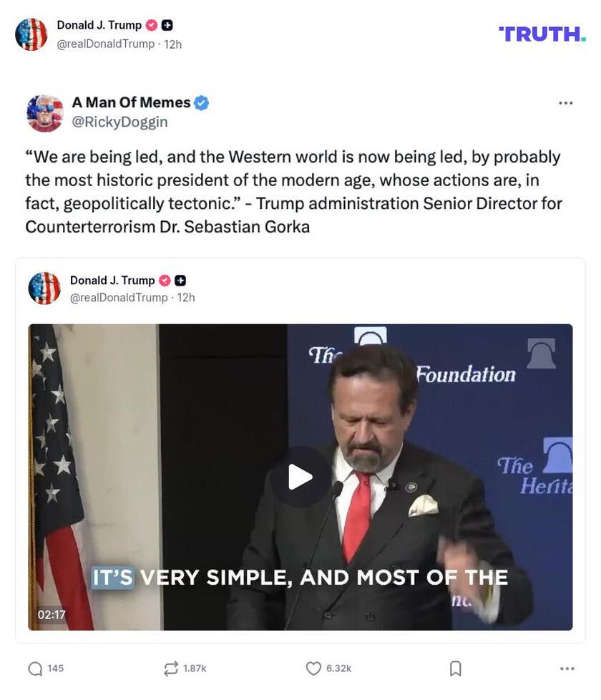Play the Gorka video
This screenshot has height=700, width=601.
click(300, 477)
